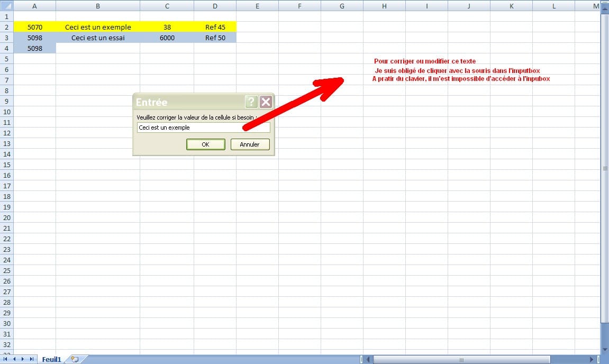This screenshot has height=364, width=609.
Task: Click the horizontal scrollbar thumb
Action: coord(461,359)
